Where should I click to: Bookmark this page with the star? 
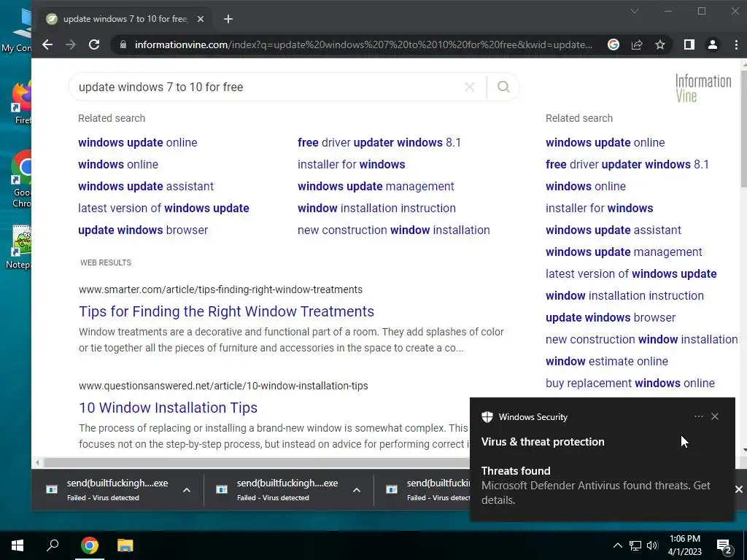tap(659, 44)
